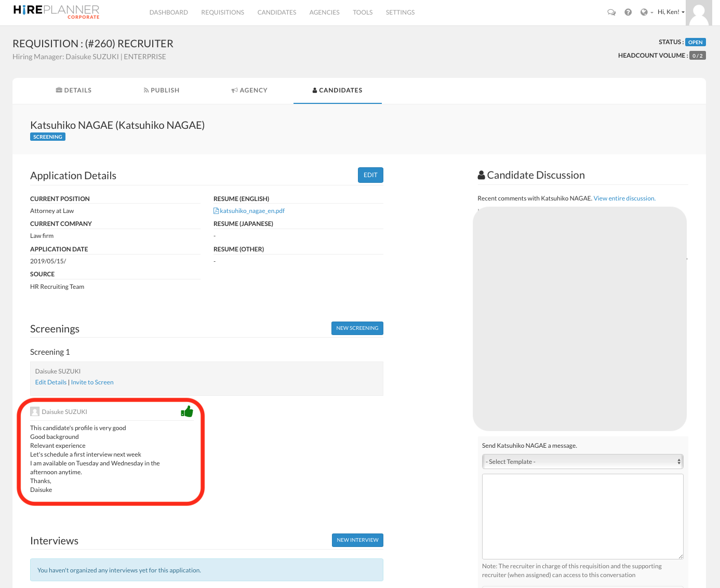Screen dimensions: 720x588
Task: Click the green thumbs-up rating icon
Action: tap(187, 412)
